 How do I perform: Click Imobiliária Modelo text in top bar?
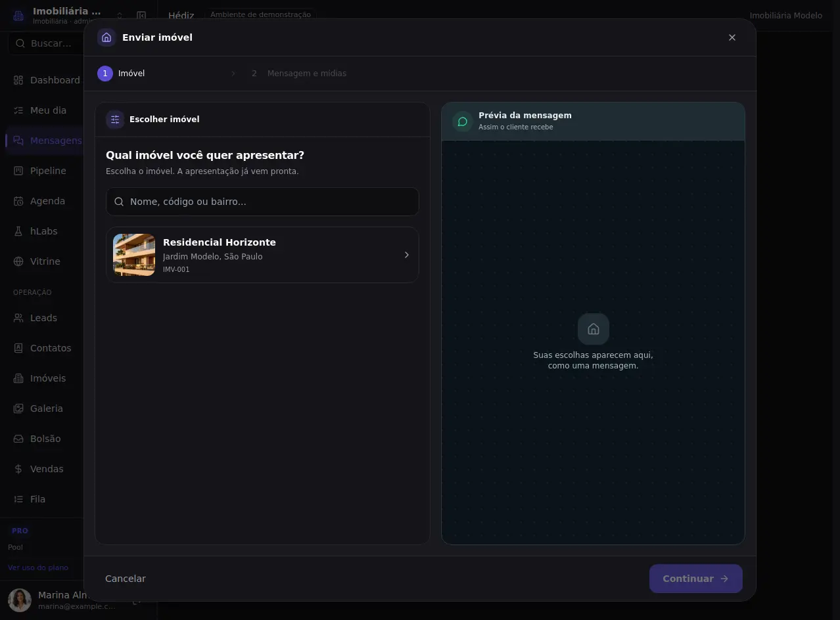click(x=785, y=15)
